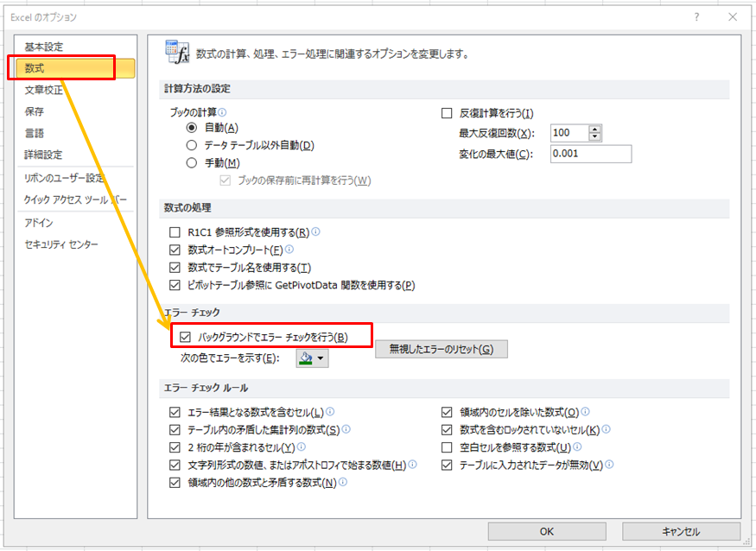Close the Excel のオプション dialog
The width and height of the screenshot is (756, 551).
[733, 17]
